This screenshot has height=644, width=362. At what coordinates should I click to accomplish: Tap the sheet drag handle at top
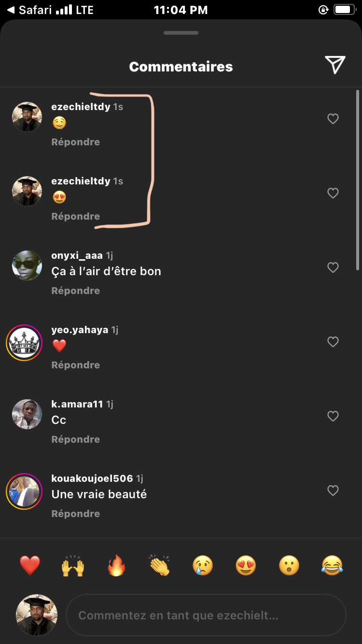[x=181, y=33]
